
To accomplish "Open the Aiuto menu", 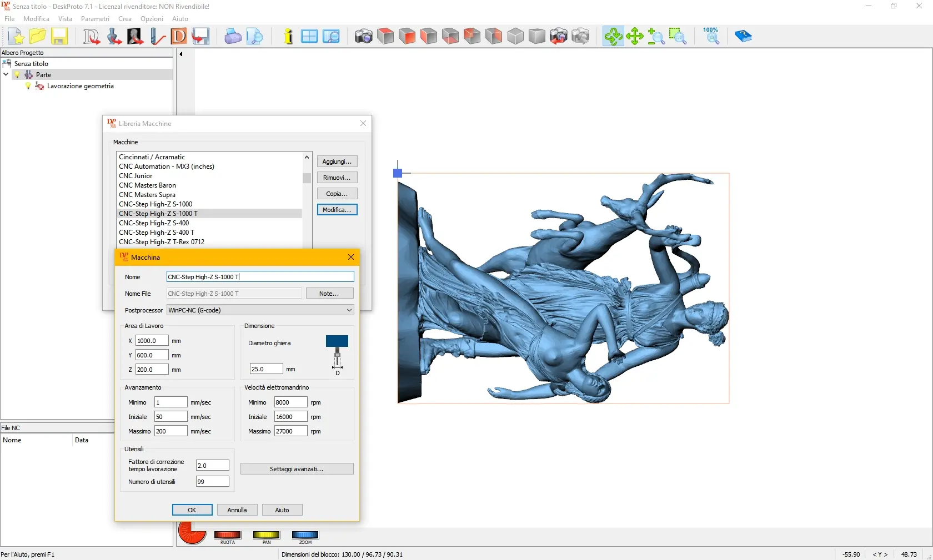I will tap(180, 18).
